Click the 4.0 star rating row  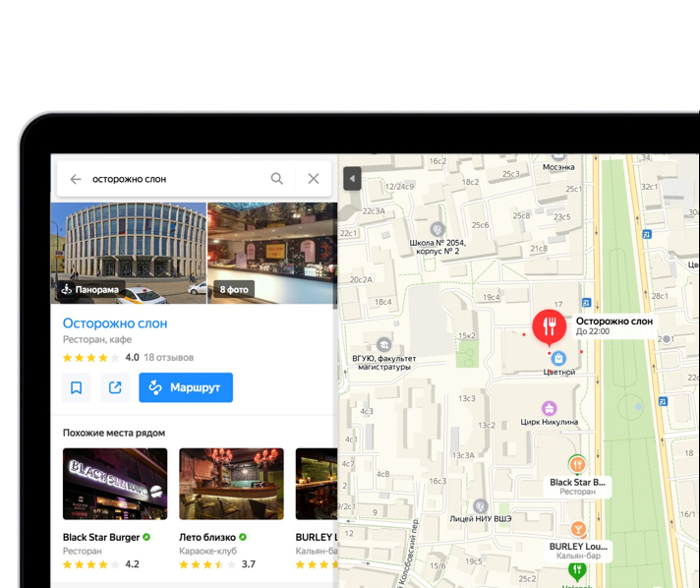(101, 357)
